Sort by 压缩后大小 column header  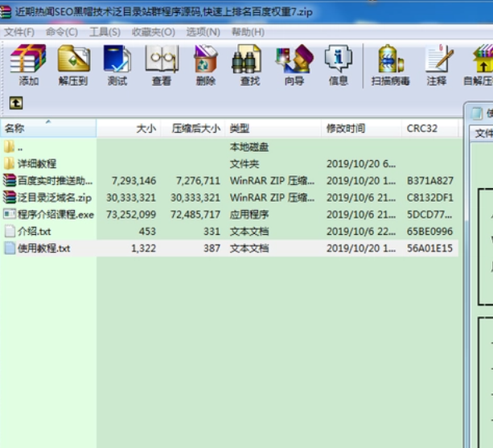(x=193, y=128)
